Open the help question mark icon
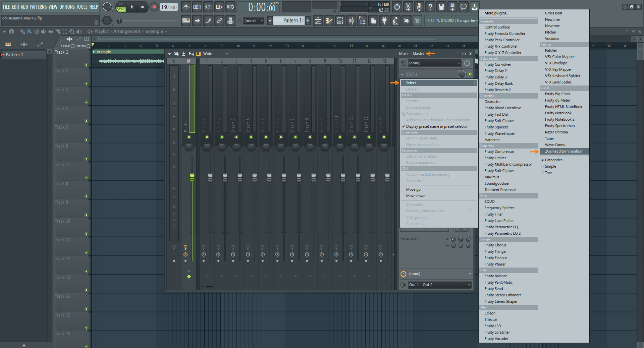This screenshot has height=348, width=644. coord(430,7)
